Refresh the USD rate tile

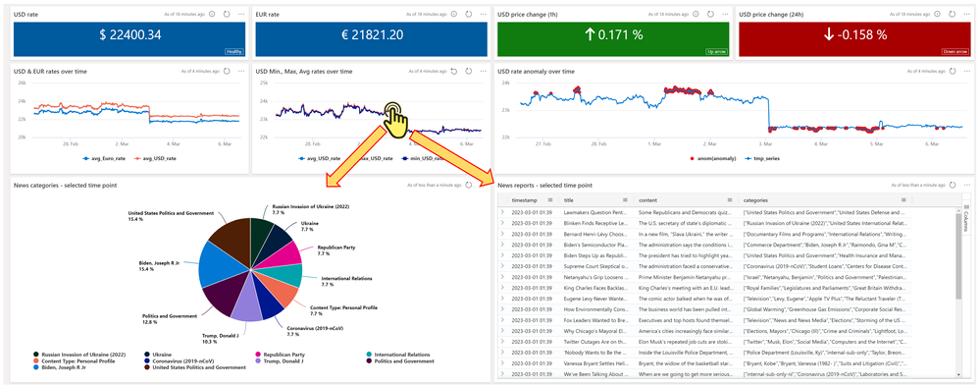coord(226,13)
